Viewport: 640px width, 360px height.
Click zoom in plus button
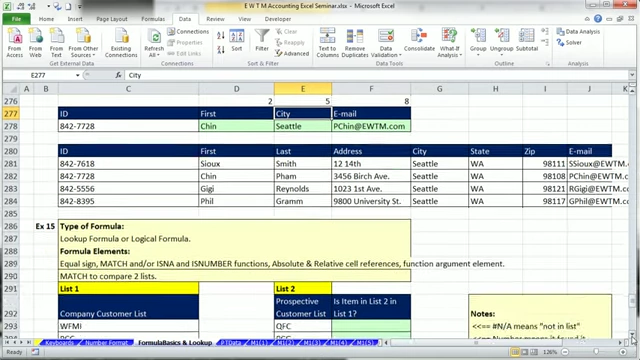coord(623,352)
